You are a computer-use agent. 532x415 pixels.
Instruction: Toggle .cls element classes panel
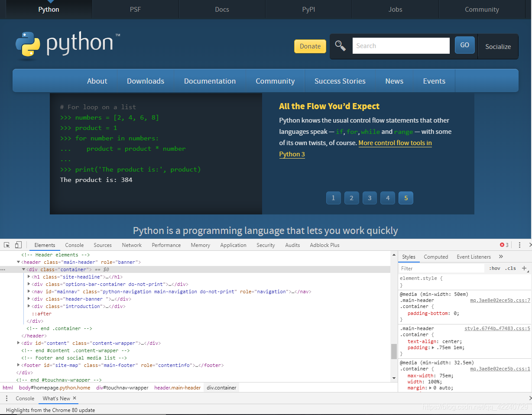coord(511,268)
